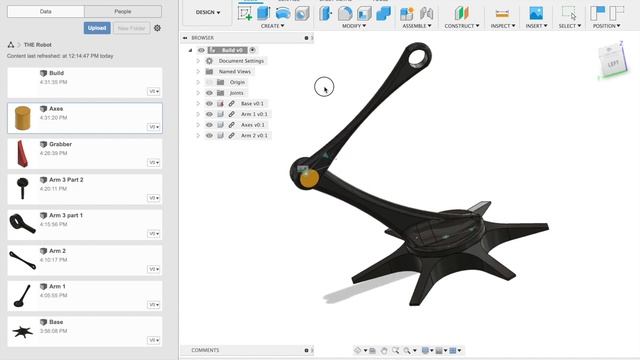Select the Create Form tool icon
Image resolution: width=640 pixels, height=360 pixels.
coord(283,13)
